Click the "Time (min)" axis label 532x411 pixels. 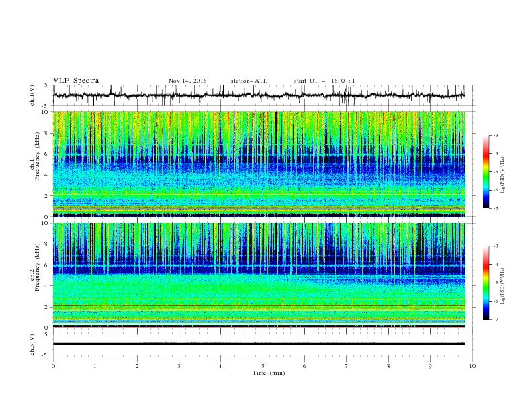(269, 373)
